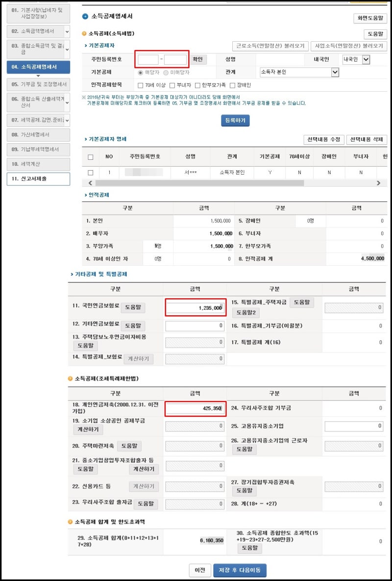392x581 pixels.
Task: Click the 인적공제 계 value 4,500,000
Action: click(x=372, y=258)
